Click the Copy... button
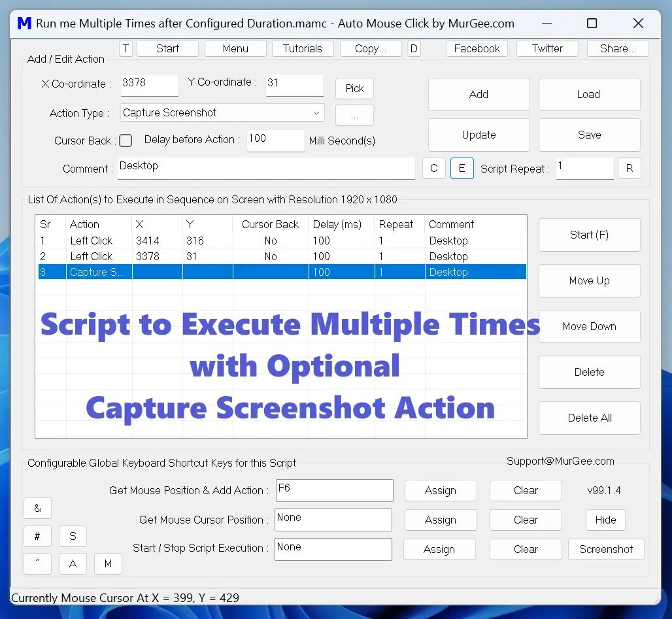The height and width of the screenshot is (619, 672). point(371,48)
